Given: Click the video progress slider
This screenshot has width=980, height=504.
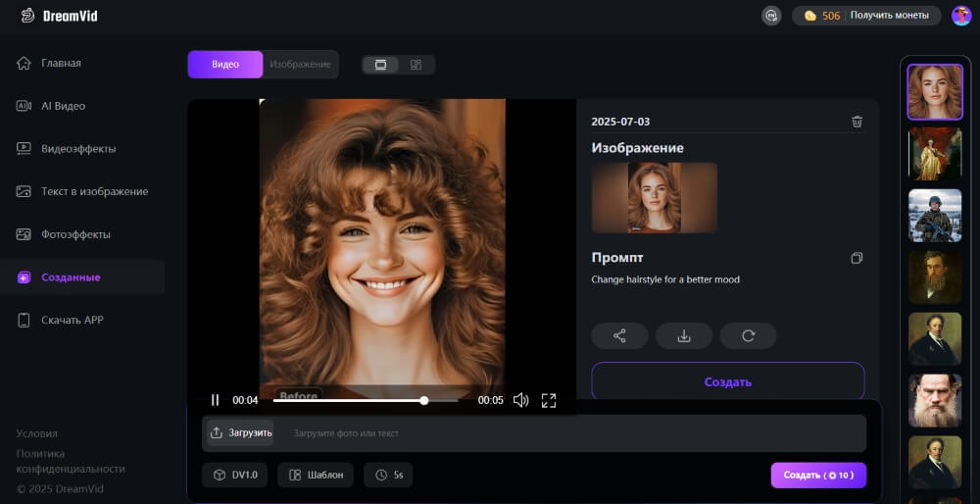Looking at the screenshot, I should (366, 400).
